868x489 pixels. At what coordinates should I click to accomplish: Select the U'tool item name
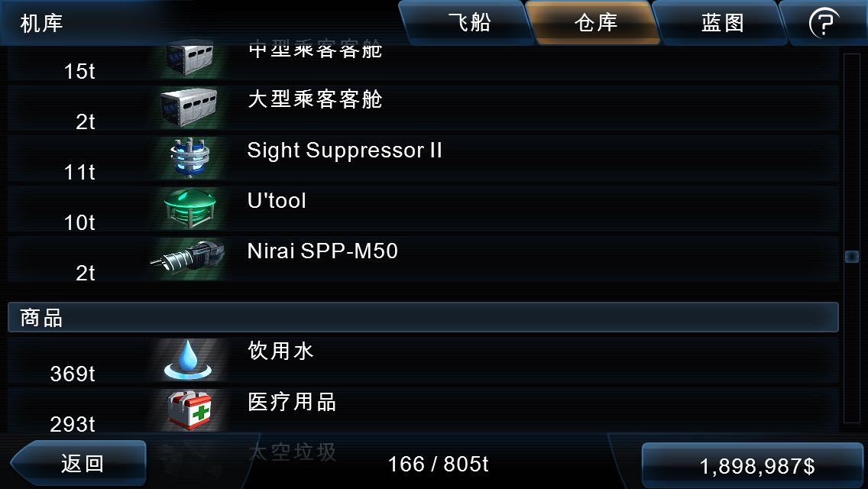click(x=277, y=200)
